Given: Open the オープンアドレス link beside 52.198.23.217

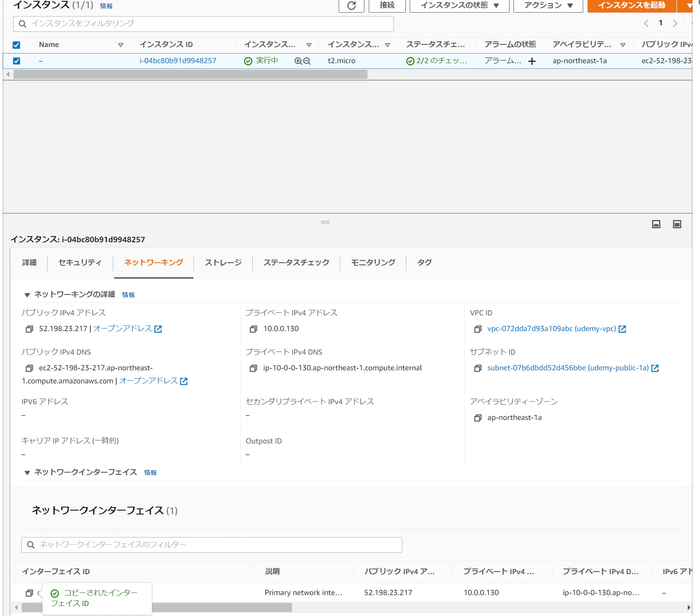Looking at the screenshot, I should 127,329.
